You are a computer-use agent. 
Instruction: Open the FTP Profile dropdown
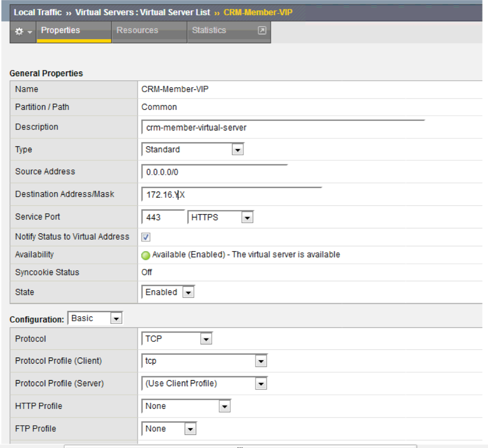pos(190,428)
